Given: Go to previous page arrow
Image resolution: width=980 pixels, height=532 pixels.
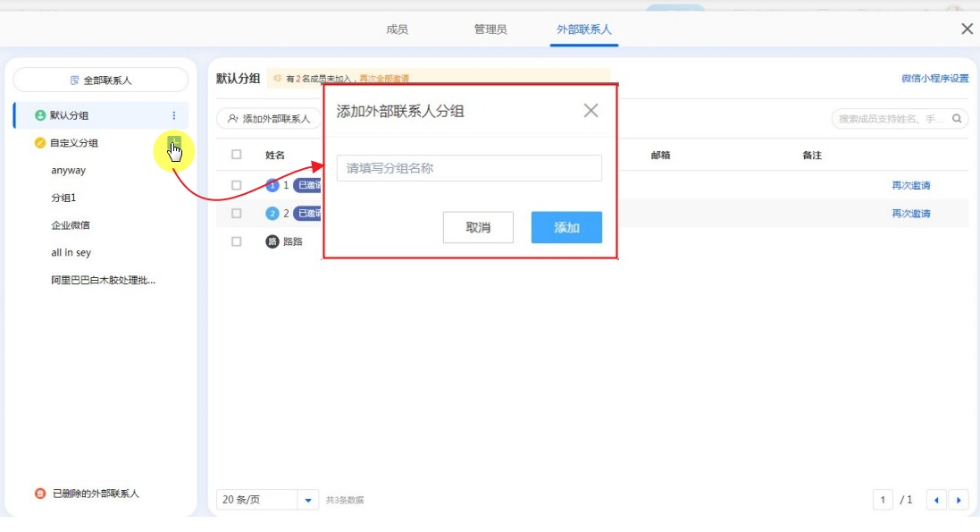Looking at the screenshot, I should [936, 500].
